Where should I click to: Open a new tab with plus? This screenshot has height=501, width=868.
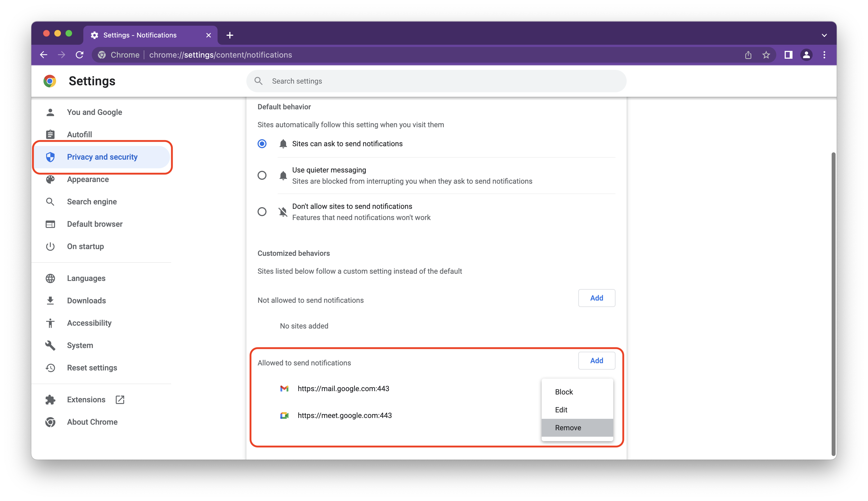(x=230, y=35)
